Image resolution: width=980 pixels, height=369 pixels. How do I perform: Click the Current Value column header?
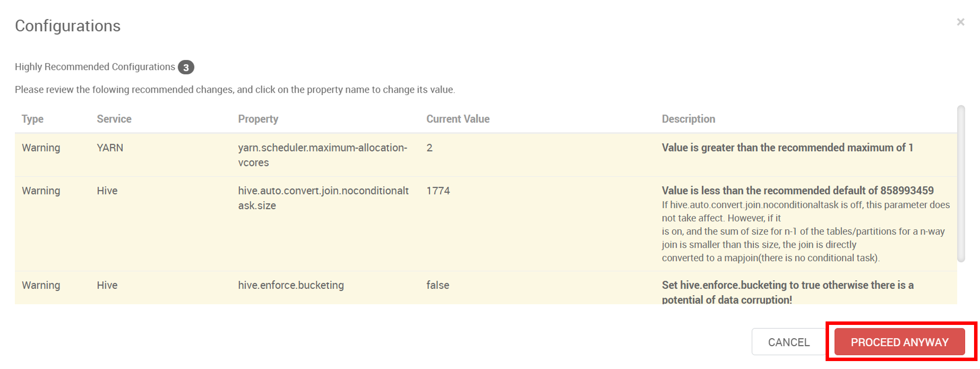coord(458,119)
